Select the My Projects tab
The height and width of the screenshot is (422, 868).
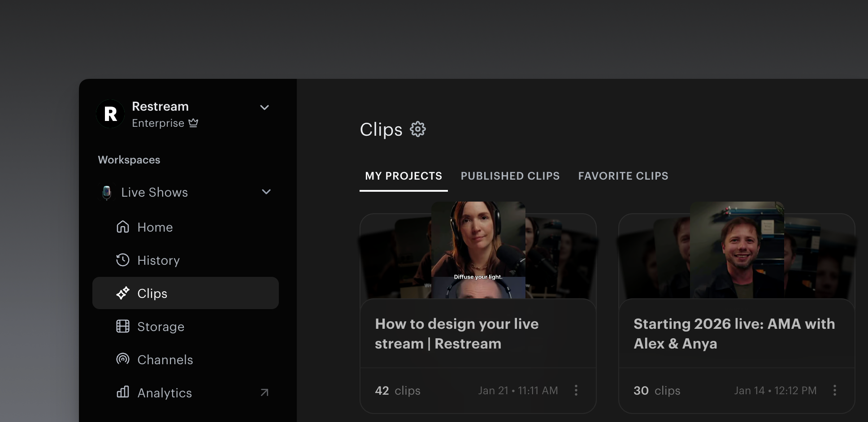click(x=404, y=176)
